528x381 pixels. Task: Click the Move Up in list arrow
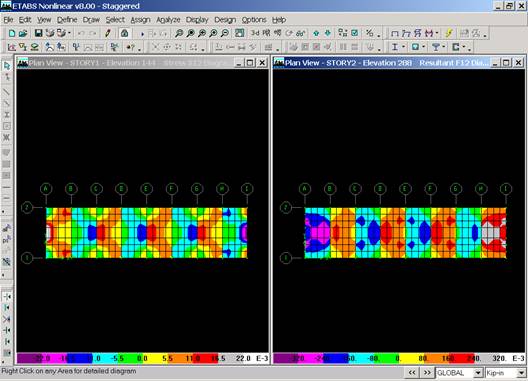[x=316, y=33]
